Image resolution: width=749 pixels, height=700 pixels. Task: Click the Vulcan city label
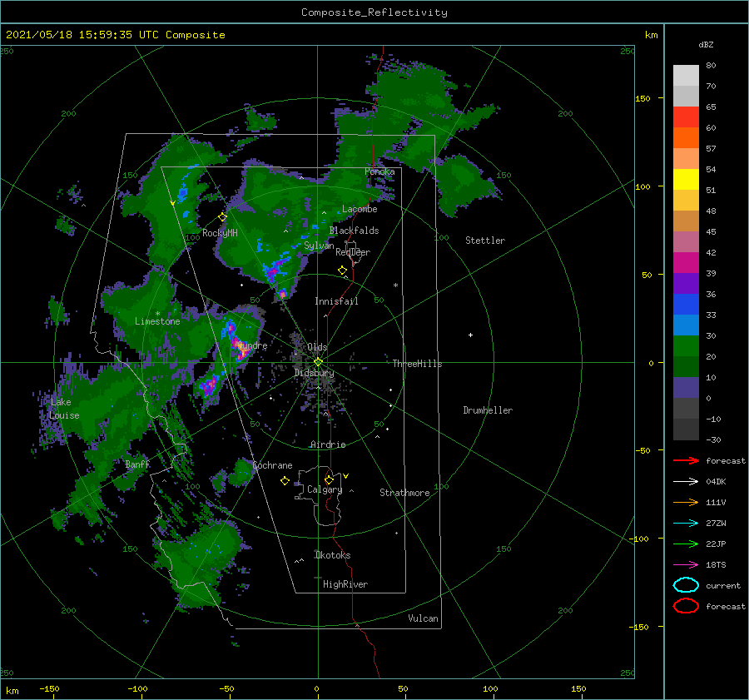pyautogui.click(x=423, y=618)
